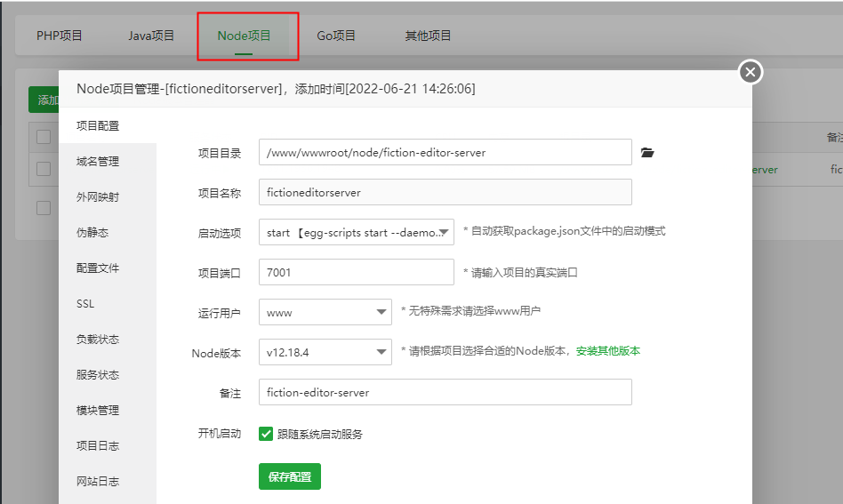Tick the first project row checkbox
Viewport: 843px width, 504px height.
click(x=44, y=169)
